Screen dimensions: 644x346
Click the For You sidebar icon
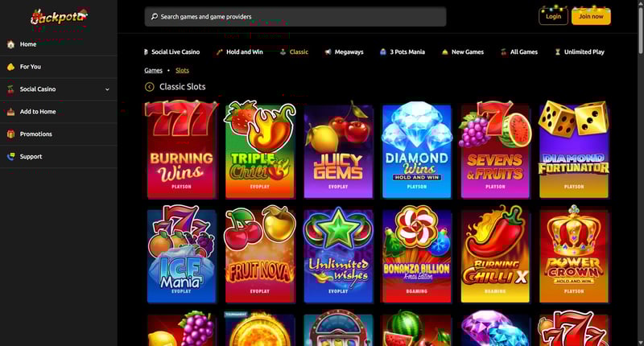click(11, 67)
